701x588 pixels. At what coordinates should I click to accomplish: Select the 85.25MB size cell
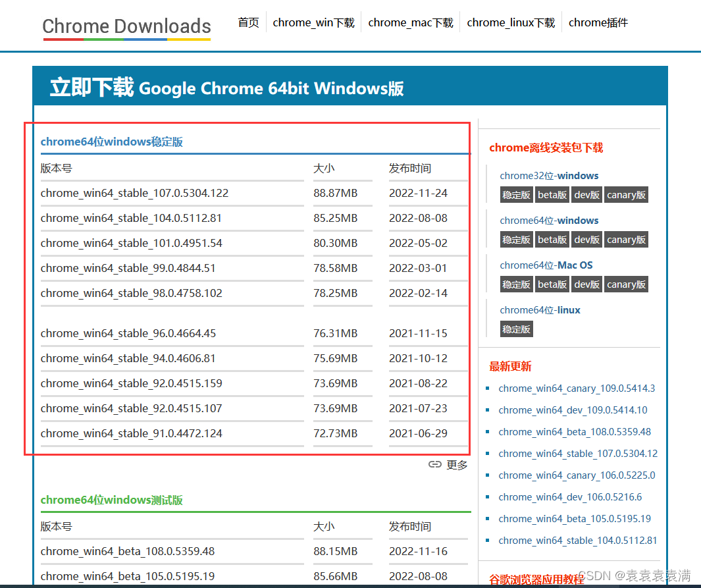click(x=335, y=218)
